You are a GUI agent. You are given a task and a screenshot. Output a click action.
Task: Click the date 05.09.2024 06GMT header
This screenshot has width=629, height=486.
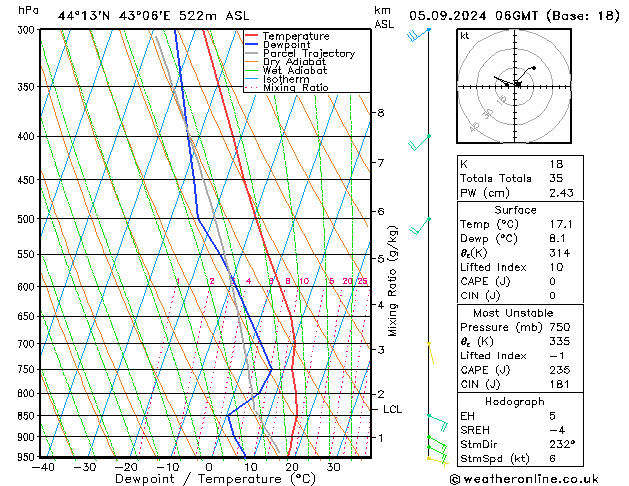coord(473,16)
